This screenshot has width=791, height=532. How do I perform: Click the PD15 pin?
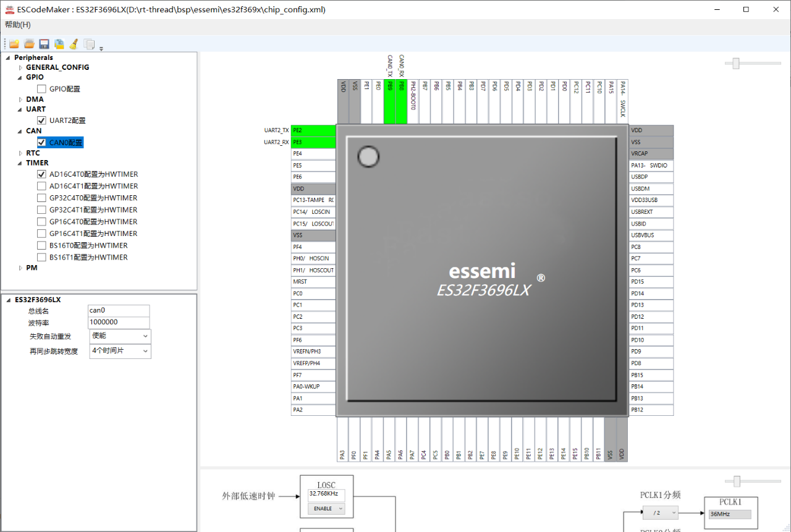pyautogui.click(x=651, y=282)
